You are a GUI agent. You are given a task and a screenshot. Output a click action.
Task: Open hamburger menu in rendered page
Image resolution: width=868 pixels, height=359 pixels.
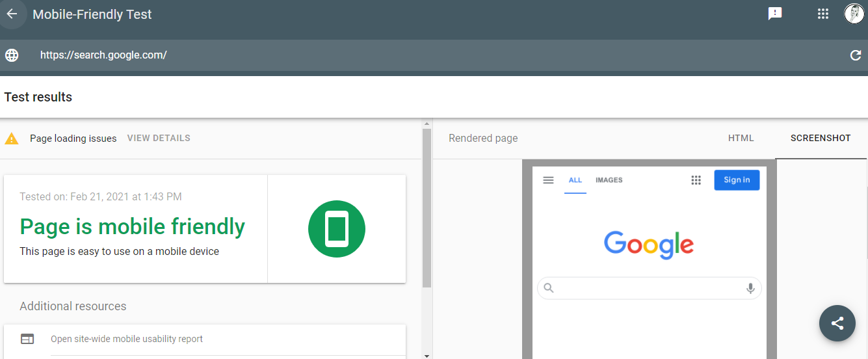(548, 180)
